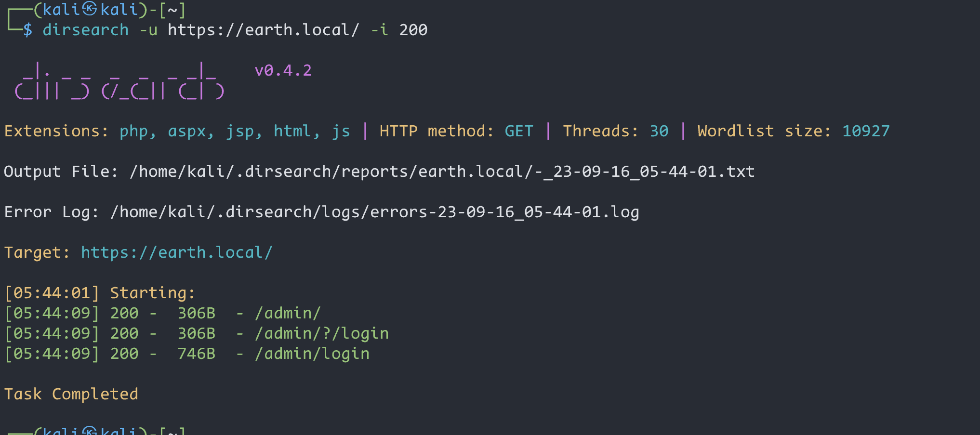Click the Starting: status line
This screenshot has width=980, height=435.
[x=152, y=293]
